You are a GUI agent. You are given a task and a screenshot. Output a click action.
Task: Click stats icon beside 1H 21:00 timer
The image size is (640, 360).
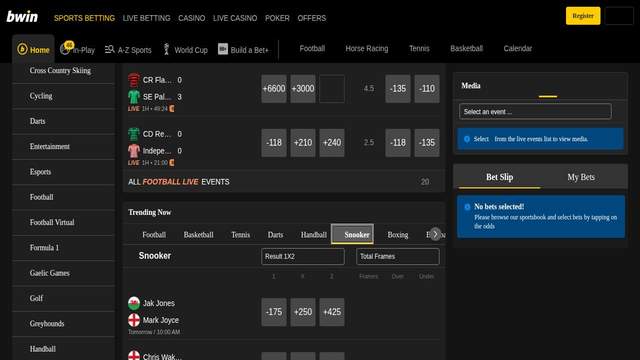coord(172,162)
